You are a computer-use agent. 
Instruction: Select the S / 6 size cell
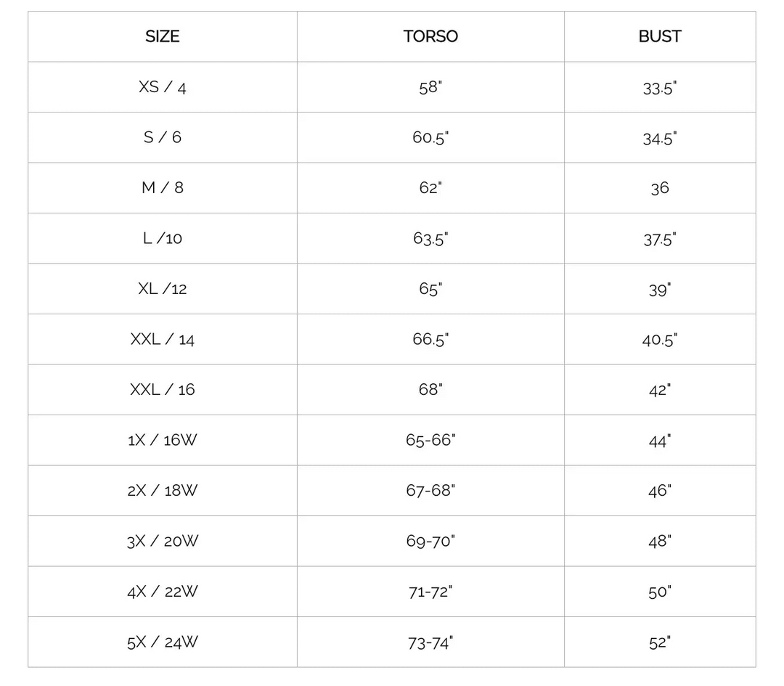tap(163, 137)
